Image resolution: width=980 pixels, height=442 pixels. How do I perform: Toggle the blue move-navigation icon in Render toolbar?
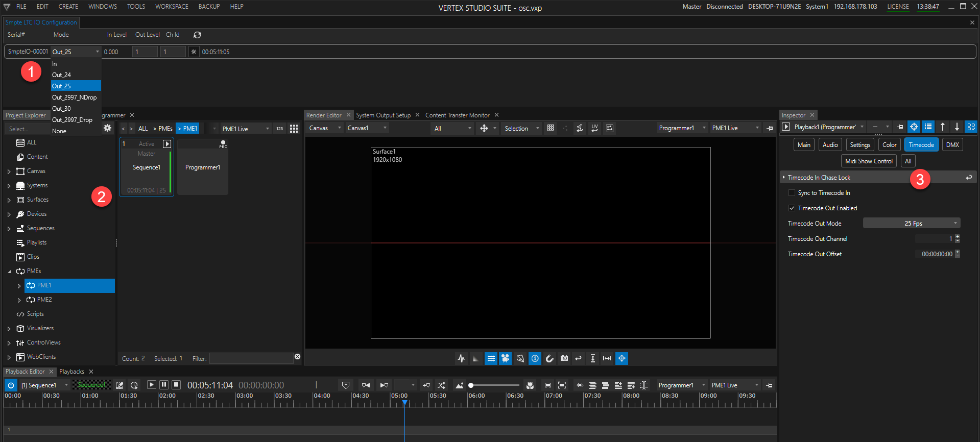click(622, 358)
